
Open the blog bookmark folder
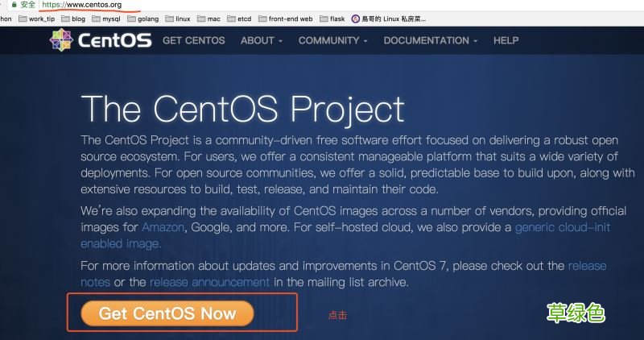coord(73,19)
